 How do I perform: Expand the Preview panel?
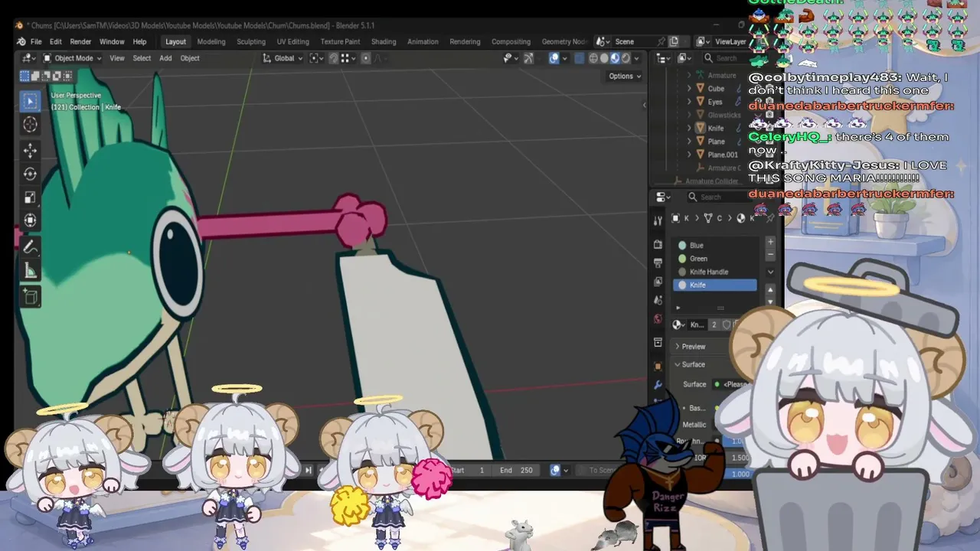tap(689, 347)
